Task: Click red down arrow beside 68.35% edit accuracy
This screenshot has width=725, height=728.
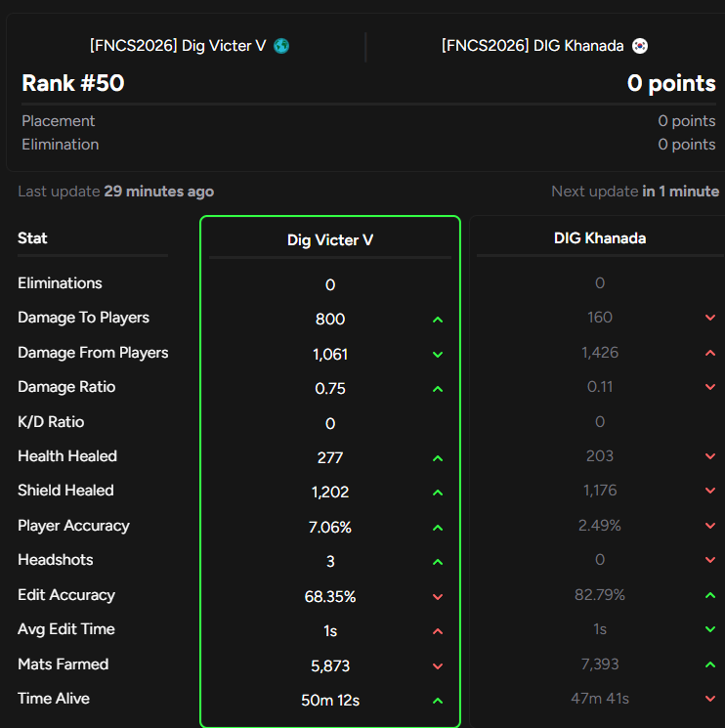Action: (438, 597)
